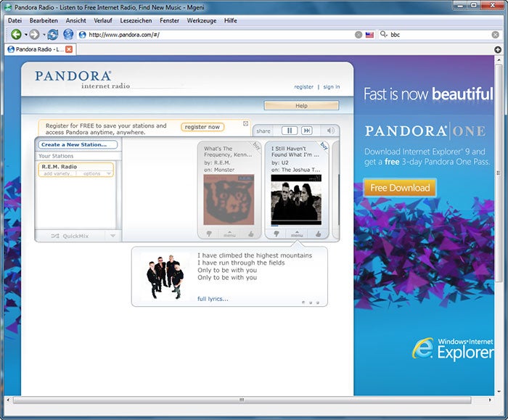Click the sign in link
This screenshot has height=420, width=508.
(332, 87)
